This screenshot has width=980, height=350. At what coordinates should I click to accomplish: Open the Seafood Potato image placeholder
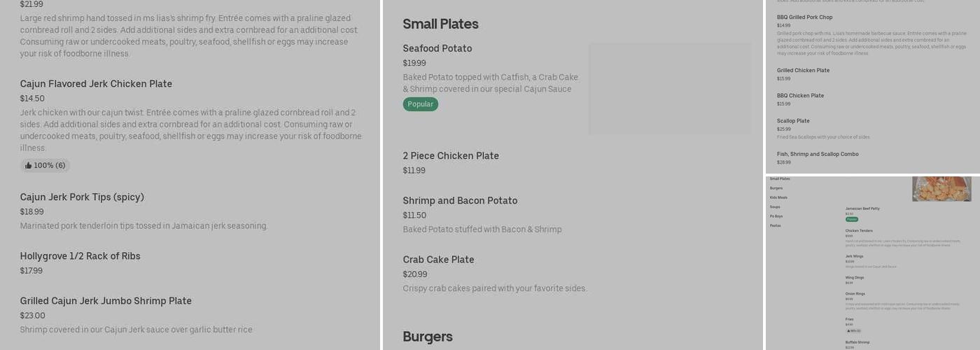pyautogui.click(x=669, y=89)
